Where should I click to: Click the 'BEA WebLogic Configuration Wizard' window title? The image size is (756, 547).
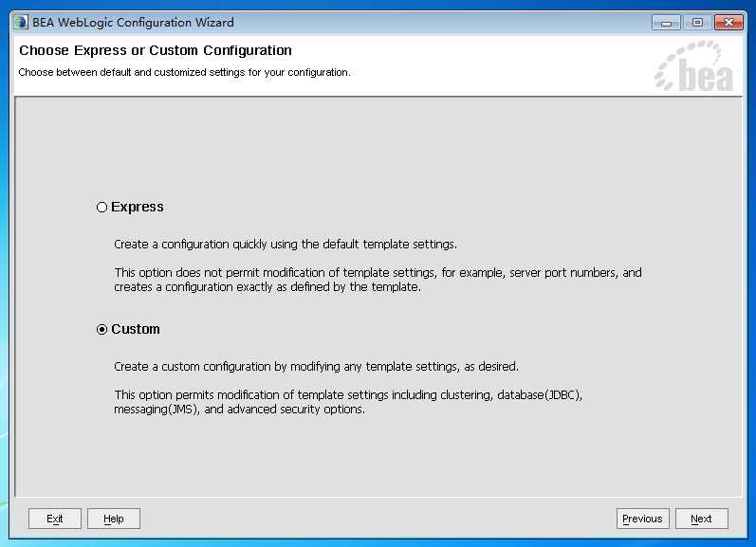coord(133,22)
